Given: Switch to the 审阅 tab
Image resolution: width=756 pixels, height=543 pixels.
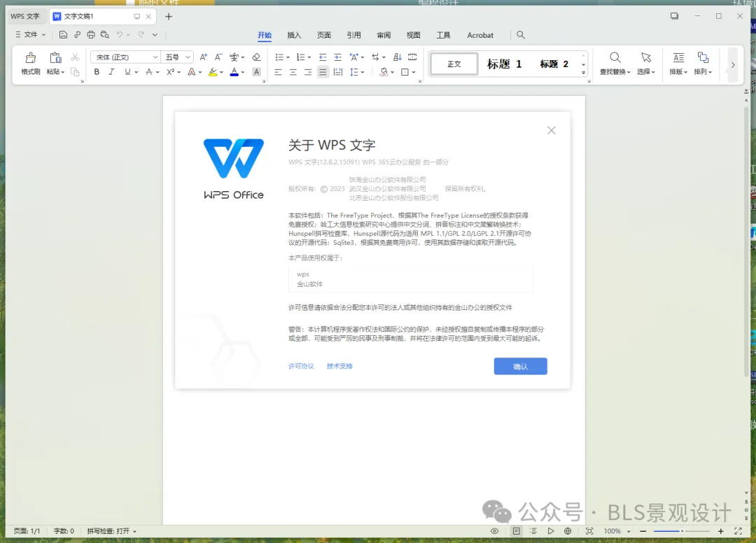Looking at the screenshot, I should tap(384, 35).
